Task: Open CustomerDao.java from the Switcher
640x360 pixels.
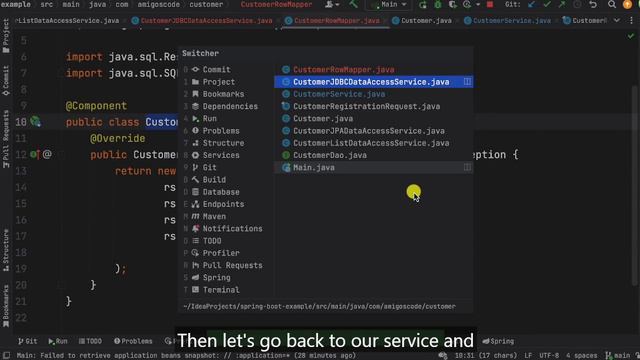Action: (373, 155)
